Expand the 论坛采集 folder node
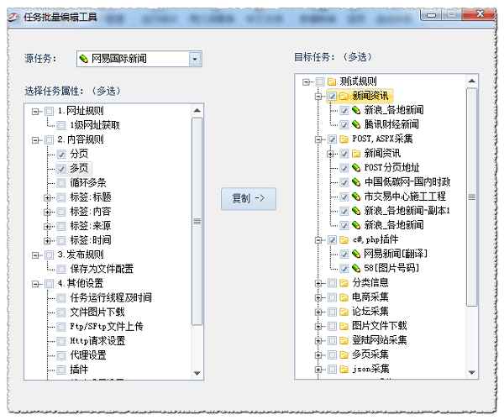The width and height of the screenshot is (504, 420). [318, 311]
